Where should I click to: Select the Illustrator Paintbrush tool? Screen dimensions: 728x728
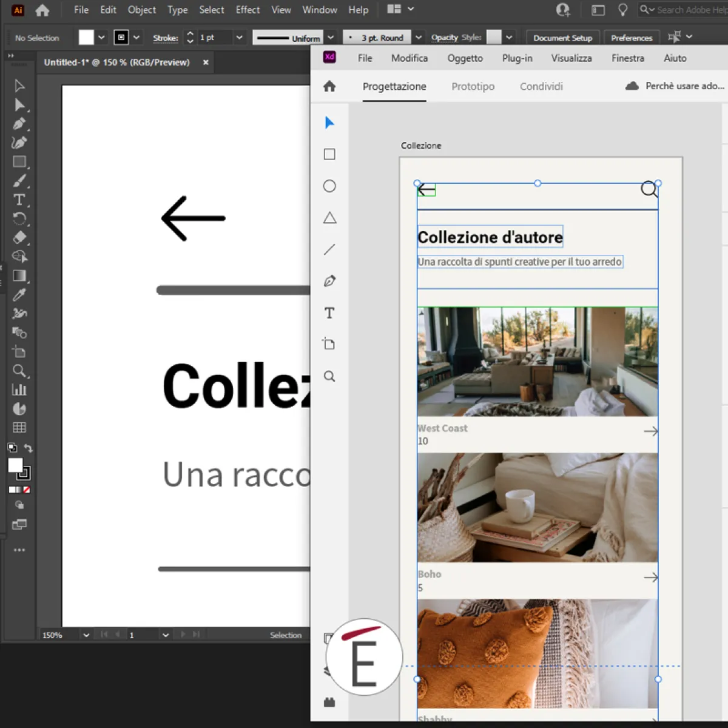click(x=19, y=181)
